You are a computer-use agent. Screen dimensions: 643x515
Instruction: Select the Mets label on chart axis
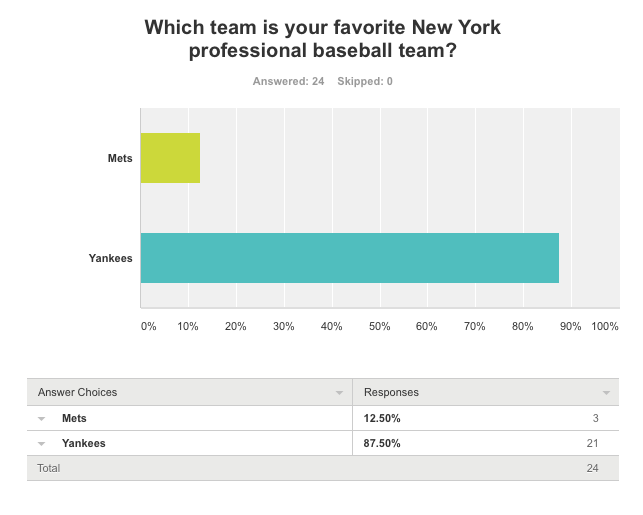[x=120, y=159]
